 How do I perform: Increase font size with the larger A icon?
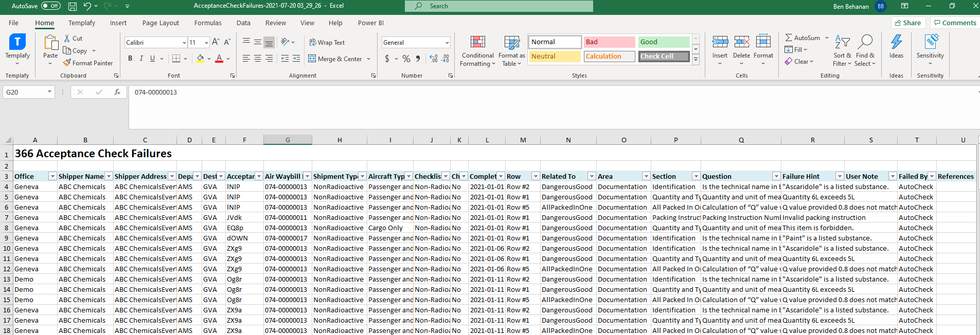[216, 42]
